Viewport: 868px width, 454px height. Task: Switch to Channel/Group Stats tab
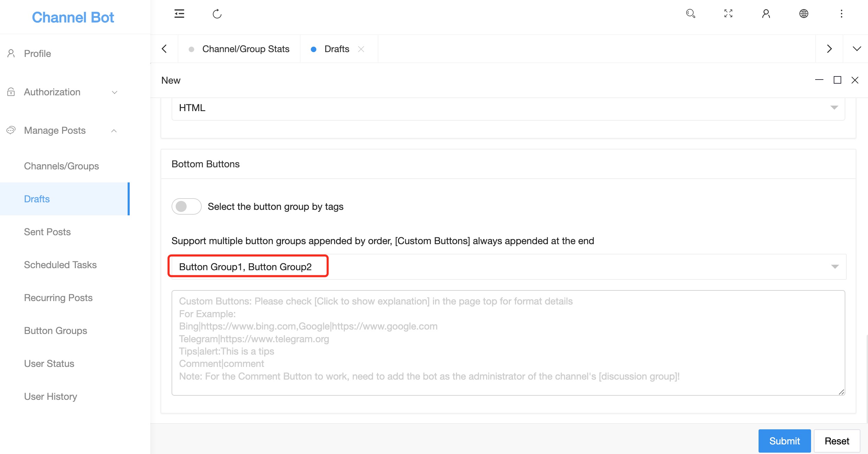[x=239, y=49]
